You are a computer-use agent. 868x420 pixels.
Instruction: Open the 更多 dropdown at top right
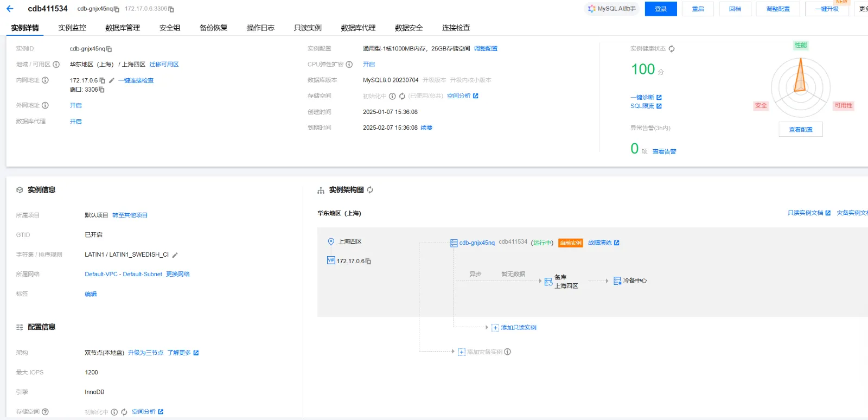863,9
